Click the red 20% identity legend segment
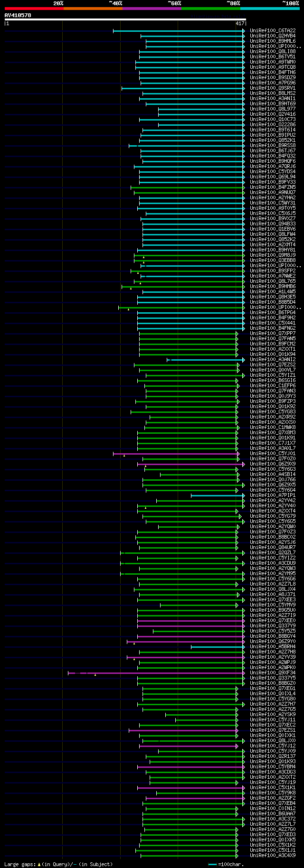Image resolution: width=304 pixels, height=868 pixels. [x=34, y=9]
